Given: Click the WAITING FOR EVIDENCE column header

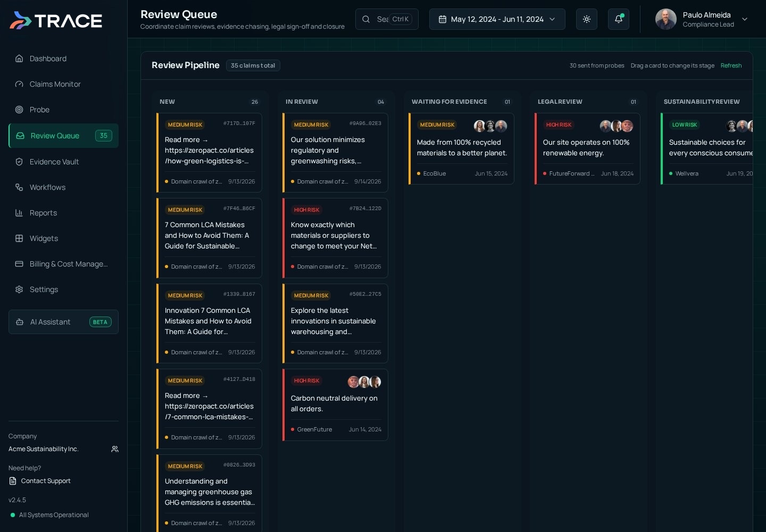Looking at the screenshot, I should (x=449, y=102).
